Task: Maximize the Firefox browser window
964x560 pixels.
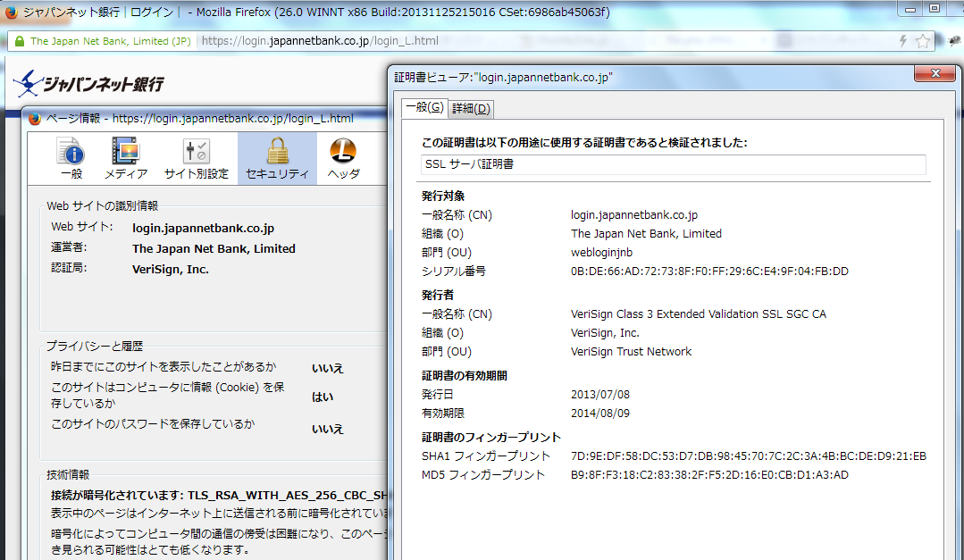Action: coord(935,8)
